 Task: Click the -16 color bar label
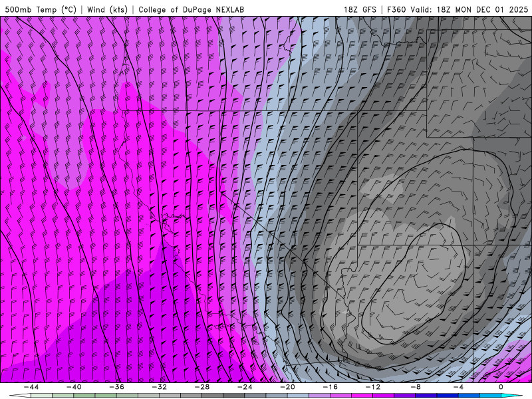(x=331, y=387)
